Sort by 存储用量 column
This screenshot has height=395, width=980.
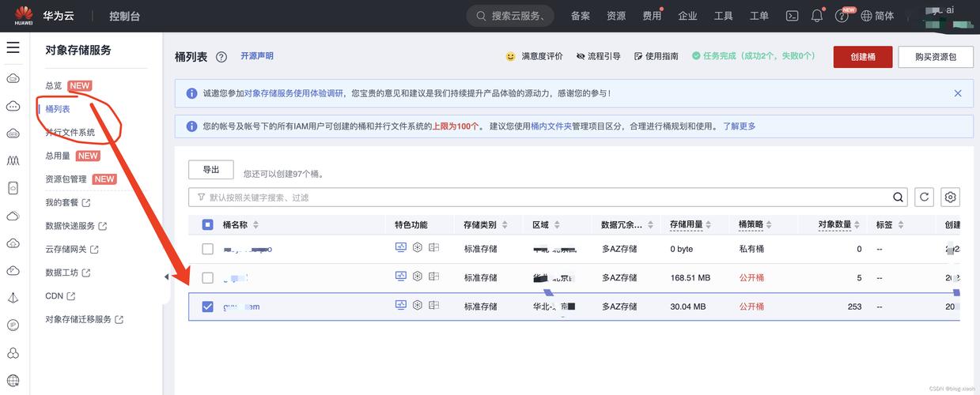coord(710,225)
